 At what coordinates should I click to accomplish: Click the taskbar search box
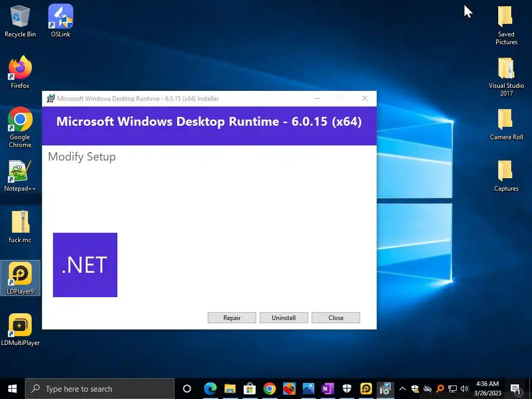(x=100, y=389)
